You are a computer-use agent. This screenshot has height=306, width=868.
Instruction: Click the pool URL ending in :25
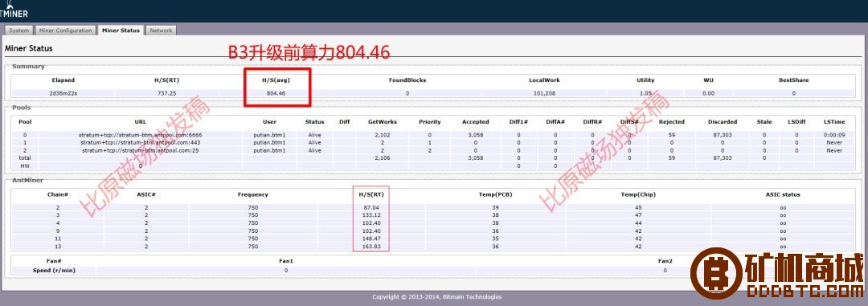coord(141,150)
